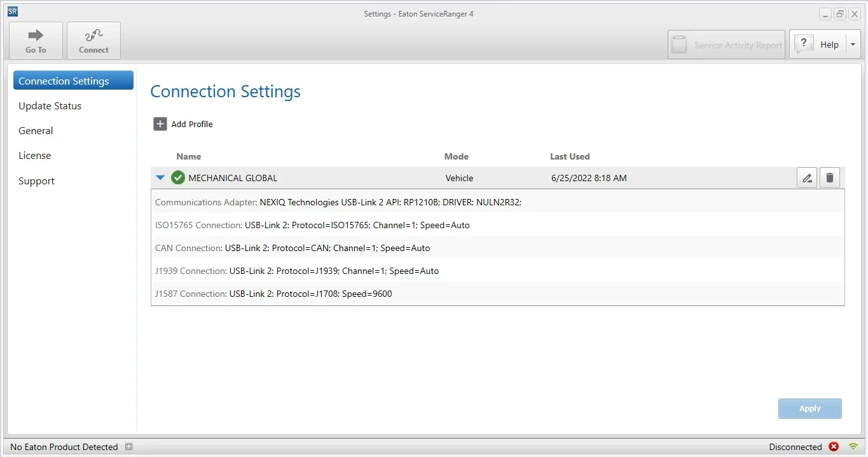The height and width of the screenshot is (457, 868).
Task: Sort profiles by Last Used column
Action: 570,156
